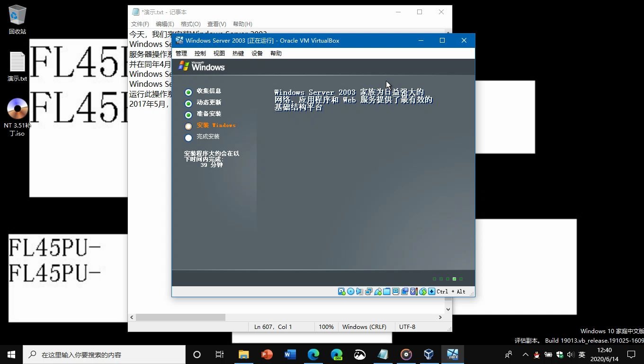Show hidden system tray icons

525,355
